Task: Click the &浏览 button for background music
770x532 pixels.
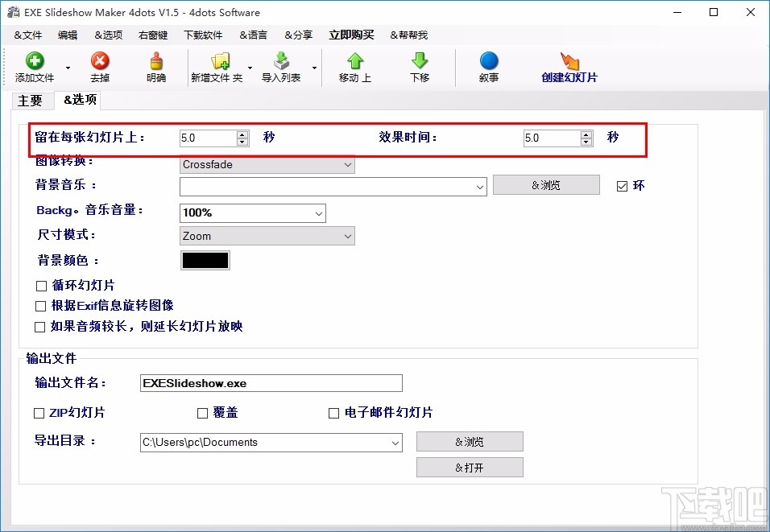Action: pyautogui.click(x=546, y=184)
